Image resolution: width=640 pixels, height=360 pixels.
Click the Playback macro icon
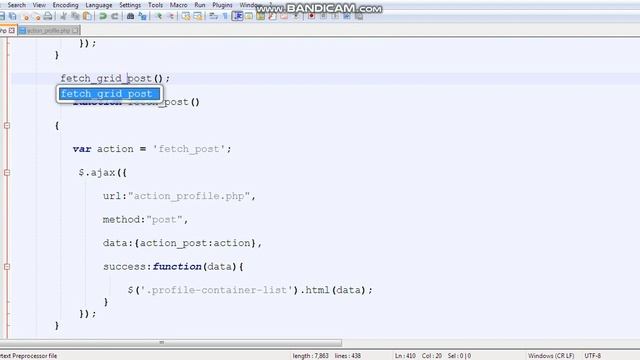click(335, 16)
